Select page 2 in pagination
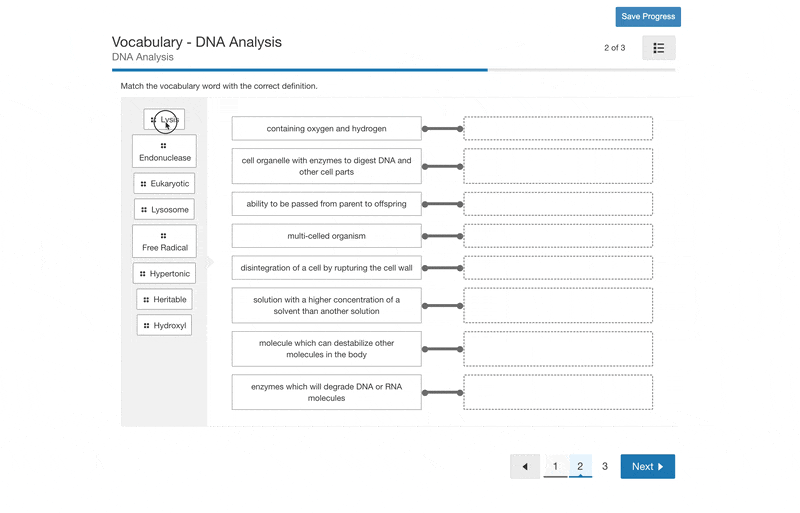The height and width of the screenshot is (513, 800). (580, 467)
